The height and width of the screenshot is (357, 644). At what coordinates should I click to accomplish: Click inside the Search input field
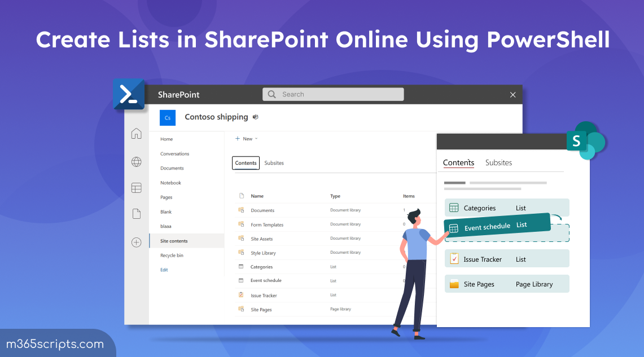[x=333, y=94]
